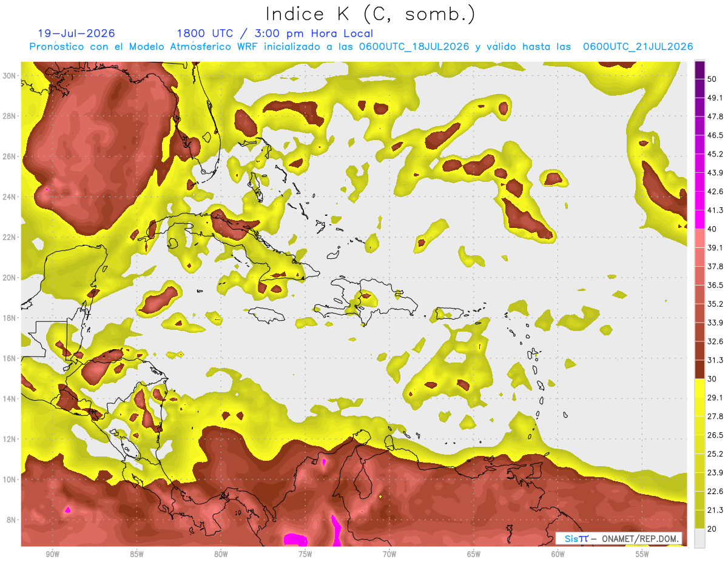Image resolution: width=728 pixels, height=562 pixels.
Task: Click the colorbar label '30'
Action: click(x=712, y=379)
